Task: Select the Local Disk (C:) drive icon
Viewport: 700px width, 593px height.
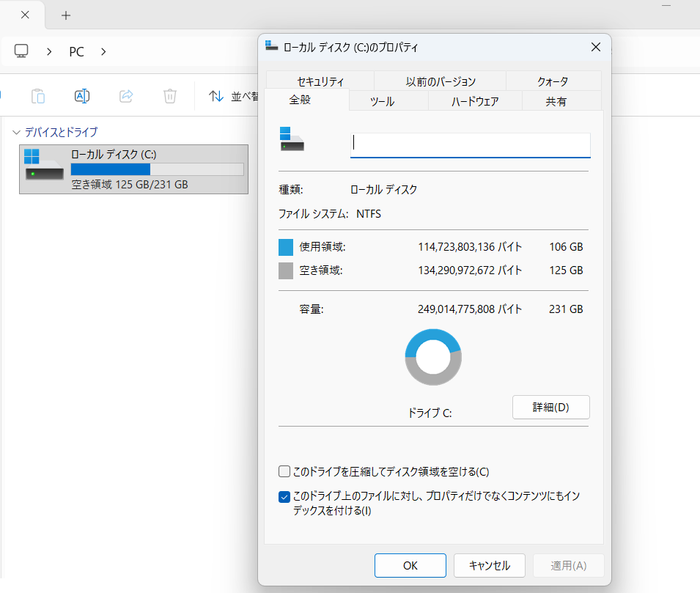Action: click(44, 165)
